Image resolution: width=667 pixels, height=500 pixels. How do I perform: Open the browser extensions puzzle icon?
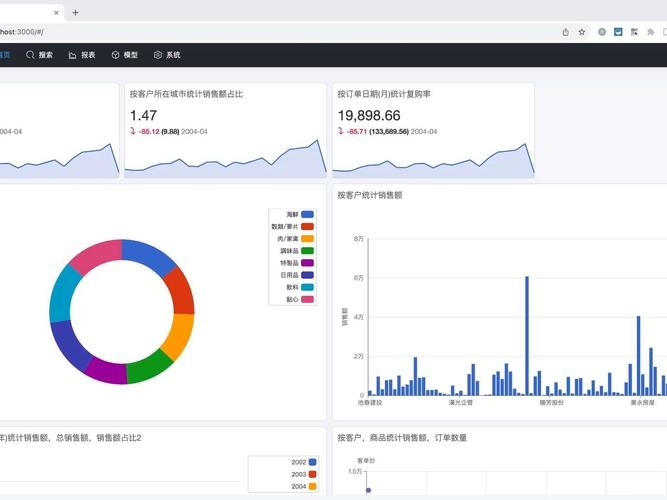[651, 32]
